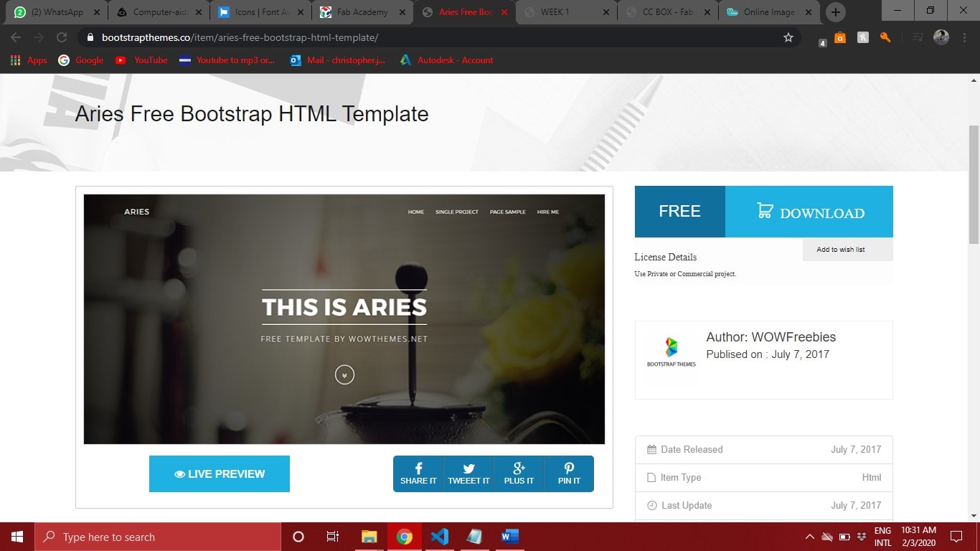Click the taskbar search box
Image resolution: width=980 pixels, height=551 pixels.
tap(158, 537)
